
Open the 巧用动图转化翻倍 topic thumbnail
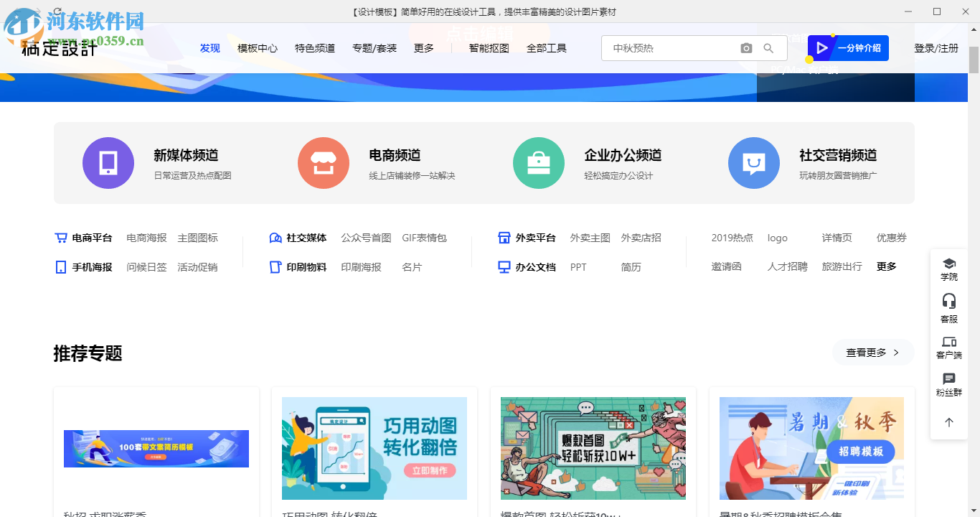tap(374, 448)
